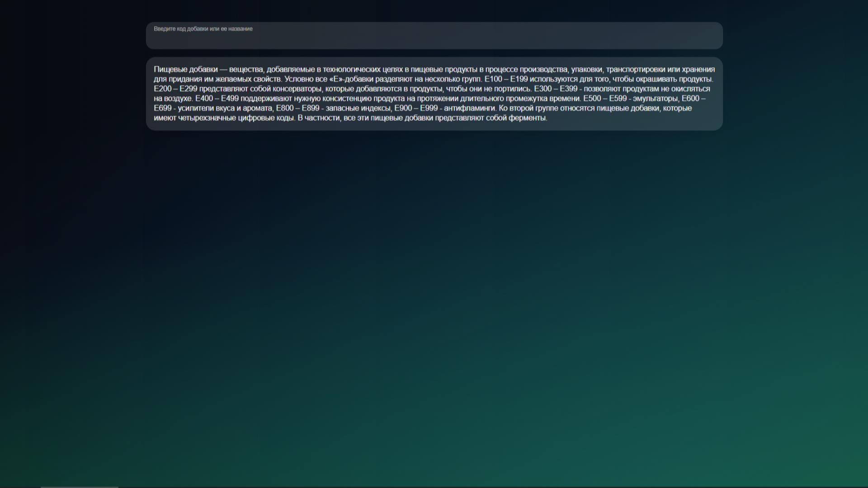Click the «Е»-добавки word in description

(x=351, y=79)
